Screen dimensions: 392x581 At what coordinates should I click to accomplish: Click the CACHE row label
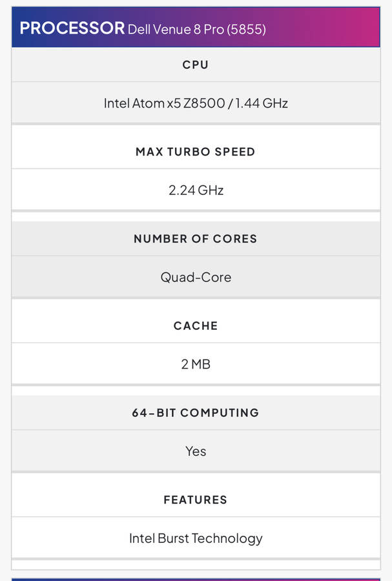pos(196,326)
